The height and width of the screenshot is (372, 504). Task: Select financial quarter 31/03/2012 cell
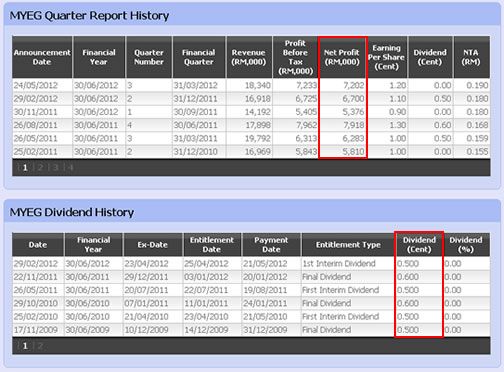pyautogui.click(x=195, y=85)
